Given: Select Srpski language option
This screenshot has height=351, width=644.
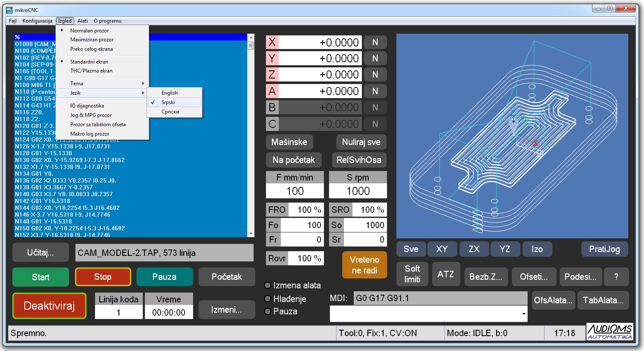Looking at the screenshot, I should (x=168, y=102).
